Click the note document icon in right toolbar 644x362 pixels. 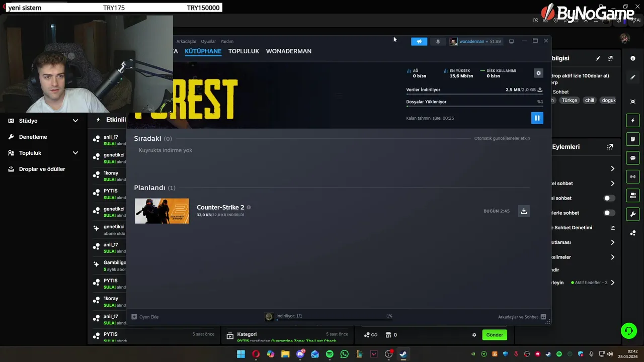tap(633, 139)
